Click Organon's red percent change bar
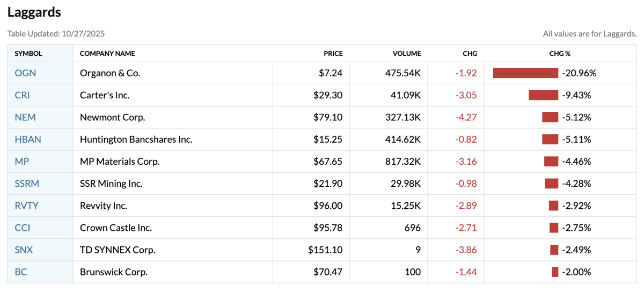The height and width of the screenshot is (292, 644). click(x=525, y=73)
